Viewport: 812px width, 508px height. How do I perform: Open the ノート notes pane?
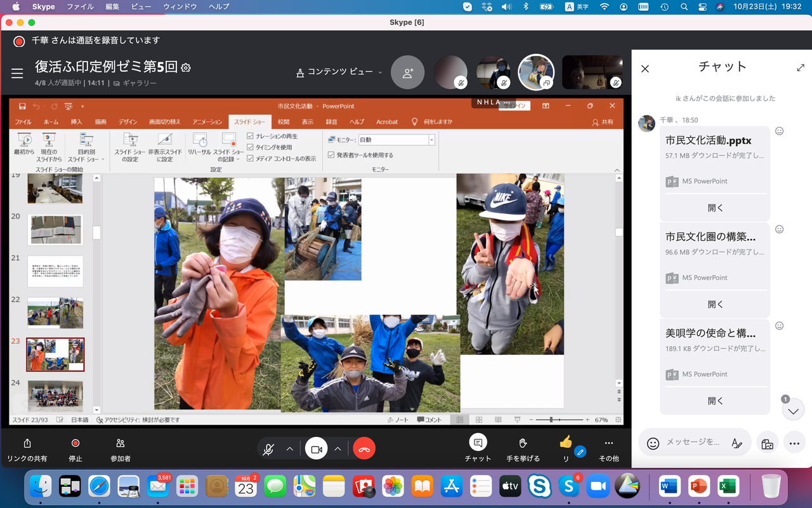(398, 420)
